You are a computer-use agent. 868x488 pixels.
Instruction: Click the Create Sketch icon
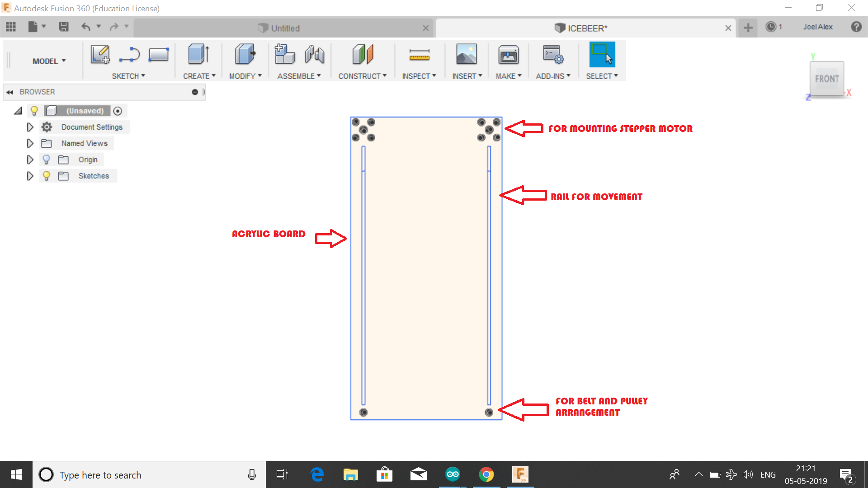100,55
